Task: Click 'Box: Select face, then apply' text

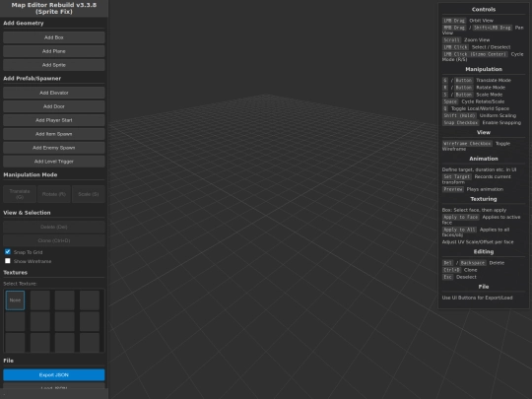Action: click(x=474, y=210)
